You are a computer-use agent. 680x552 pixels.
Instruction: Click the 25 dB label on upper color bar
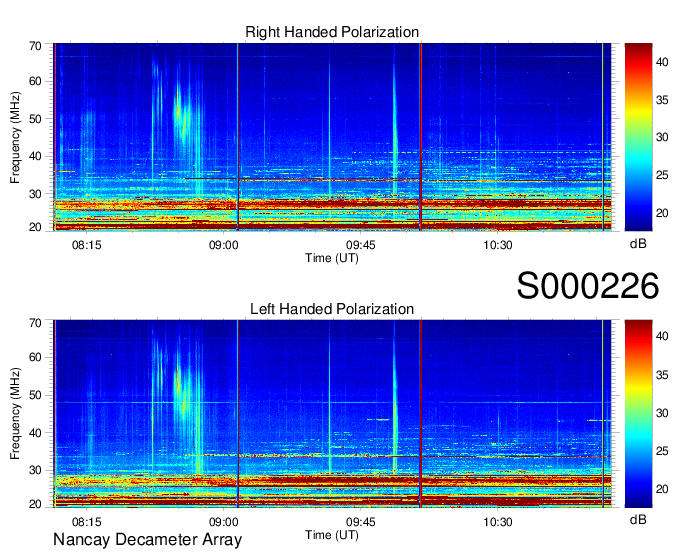(x=662, y=175)
